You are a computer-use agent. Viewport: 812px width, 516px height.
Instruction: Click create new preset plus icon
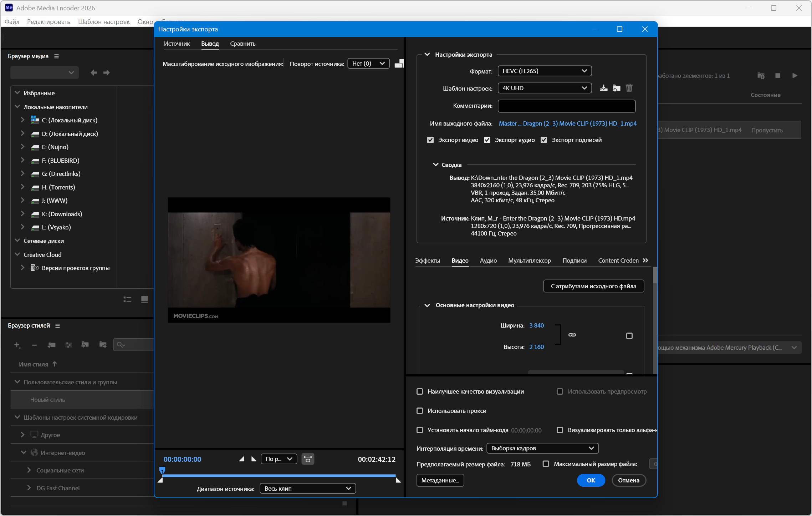tap(17, 345)
